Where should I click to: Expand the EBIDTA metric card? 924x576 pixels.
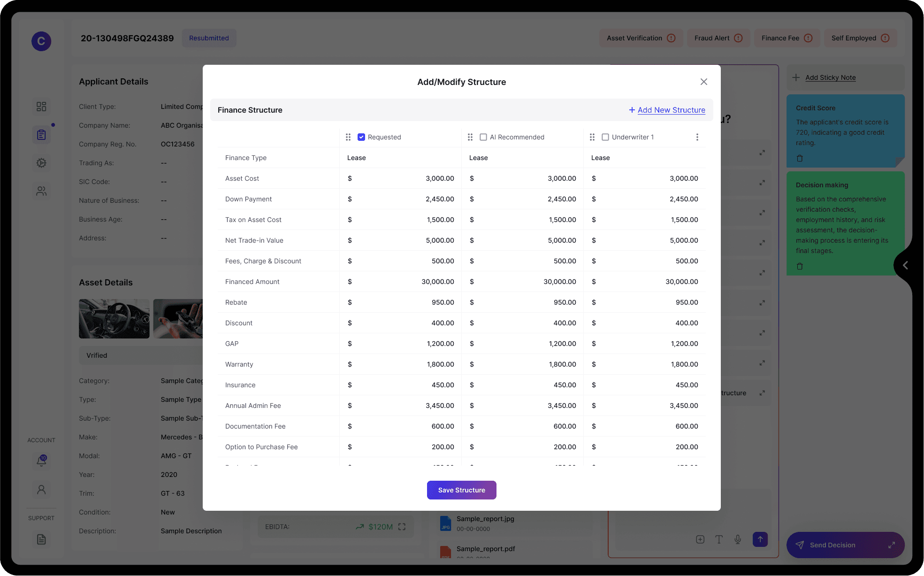point(402,527)
